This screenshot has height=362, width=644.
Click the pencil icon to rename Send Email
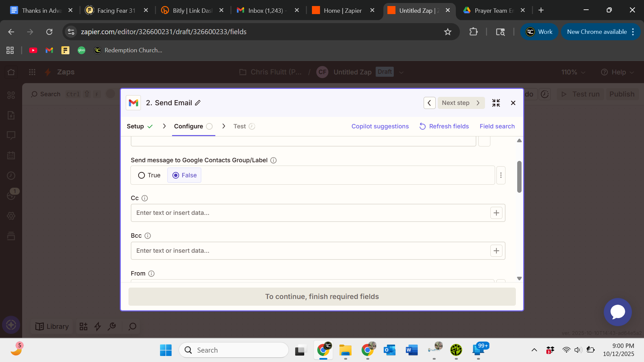(x=198, y=103)
